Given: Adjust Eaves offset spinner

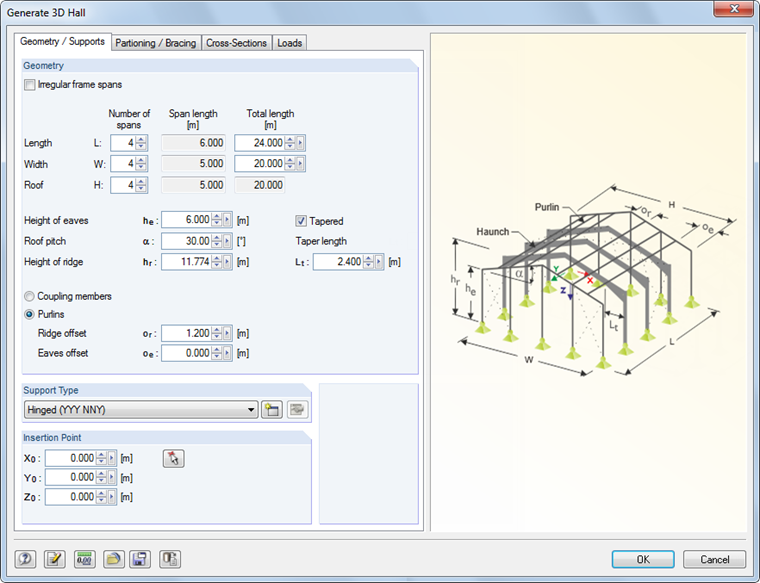Looking at the screenshot, I should point(217,353).
